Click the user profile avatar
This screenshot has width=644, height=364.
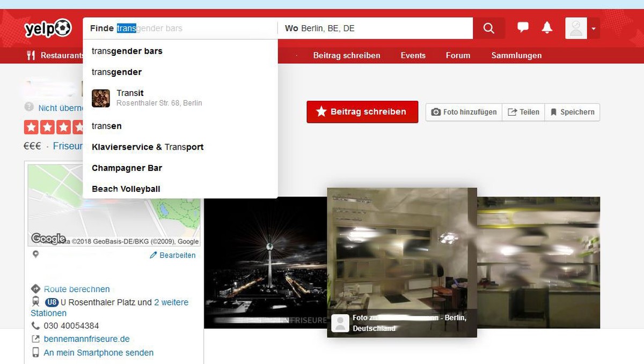tap(576, 28)
